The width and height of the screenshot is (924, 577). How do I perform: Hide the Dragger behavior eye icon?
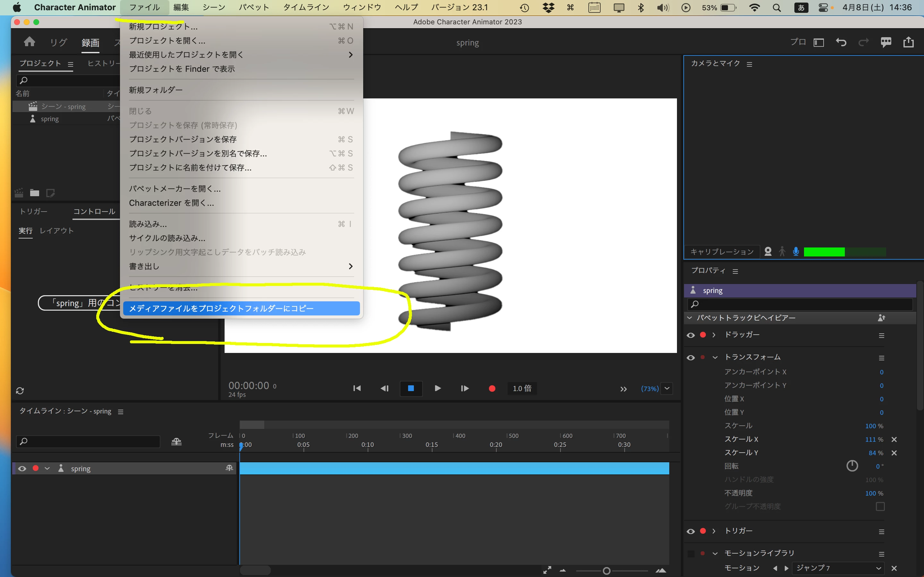point(691,335)
